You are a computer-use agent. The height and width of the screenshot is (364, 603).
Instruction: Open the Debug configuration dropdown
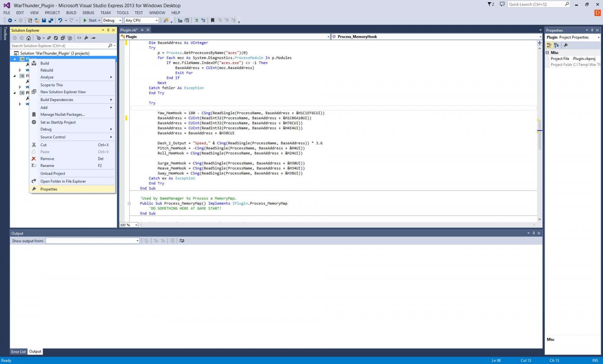click(112, 20)
